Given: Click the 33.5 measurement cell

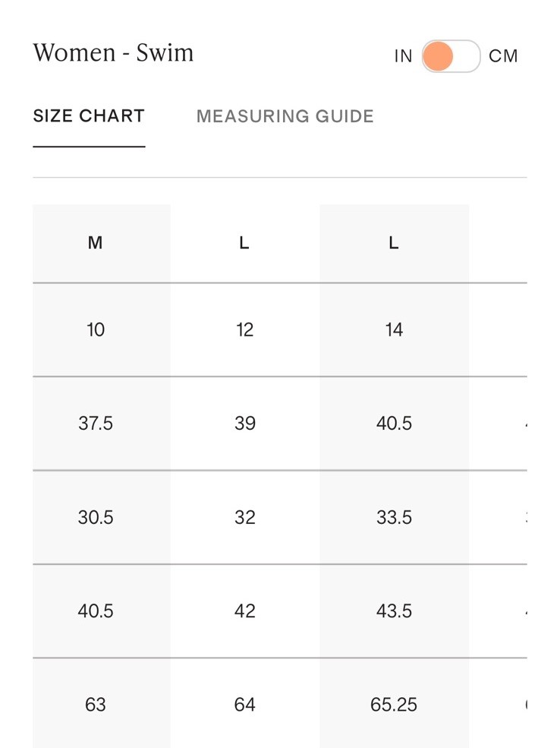Looking at the screenshot, I should [x=394, y=517].
